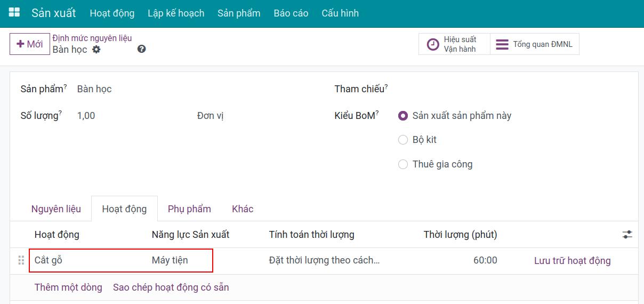Open the help question mark icon in breadcrumb
The height and width of the screenshot is (304, 644).
(x=141, y=49)
